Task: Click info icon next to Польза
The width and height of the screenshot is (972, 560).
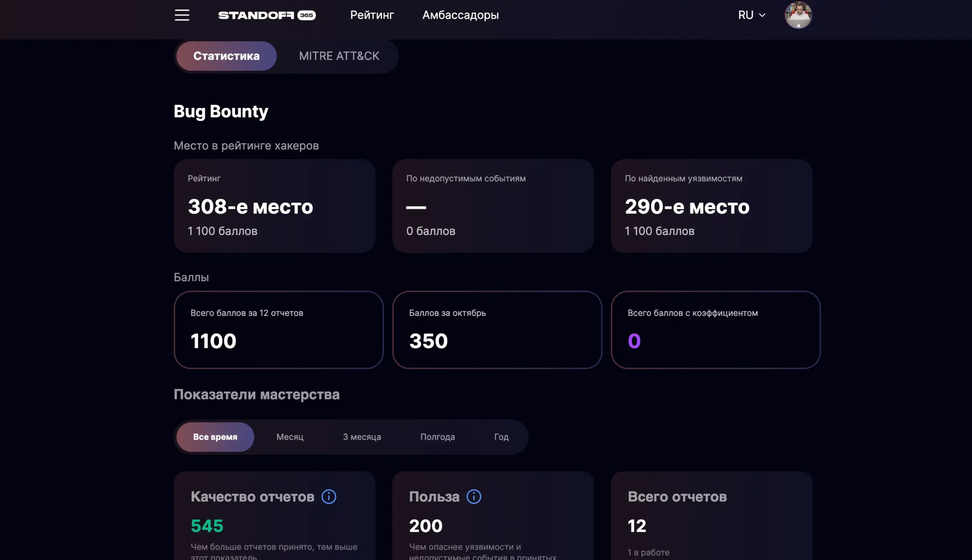Action: (x=473, y=497)
